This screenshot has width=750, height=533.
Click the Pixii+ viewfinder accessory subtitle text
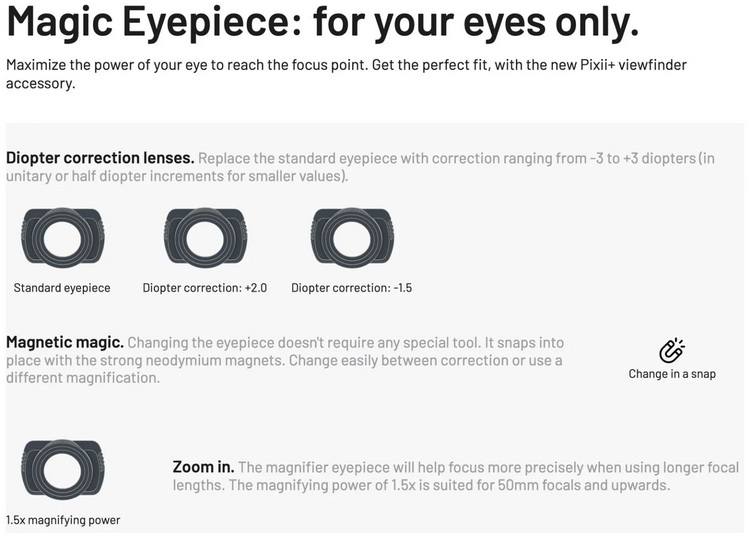[346, 74]
